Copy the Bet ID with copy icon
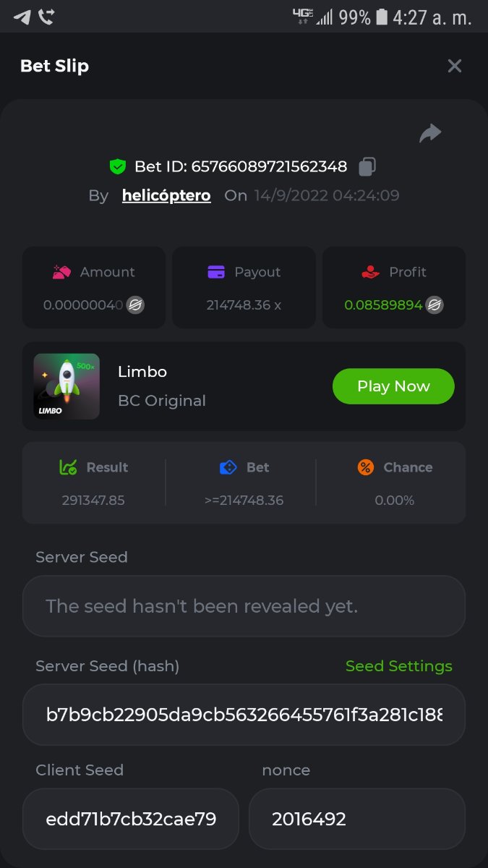 click(x=367, y=167)
